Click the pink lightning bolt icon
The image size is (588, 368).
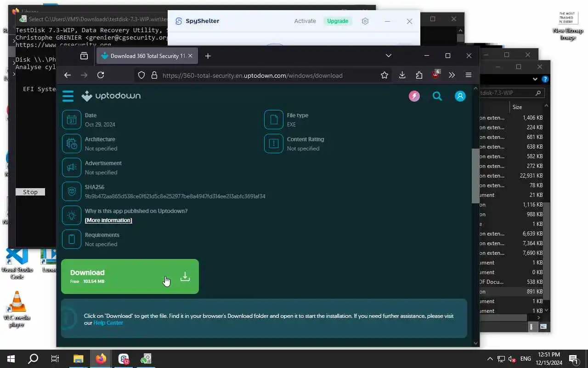point(414,96)
